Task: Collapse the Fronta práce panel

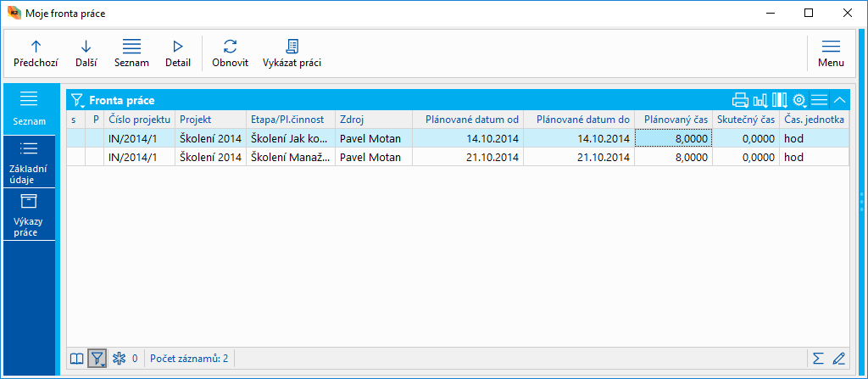Action: click(x=839, y=100)
